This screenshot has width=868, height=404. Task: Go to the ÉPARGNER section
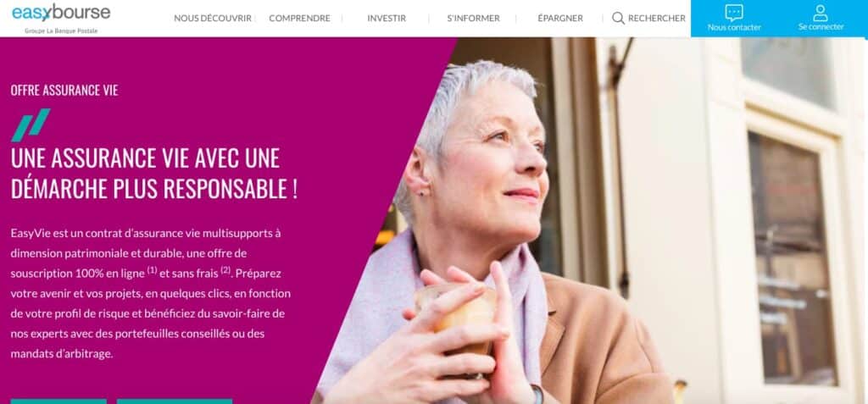pos(560,19)
